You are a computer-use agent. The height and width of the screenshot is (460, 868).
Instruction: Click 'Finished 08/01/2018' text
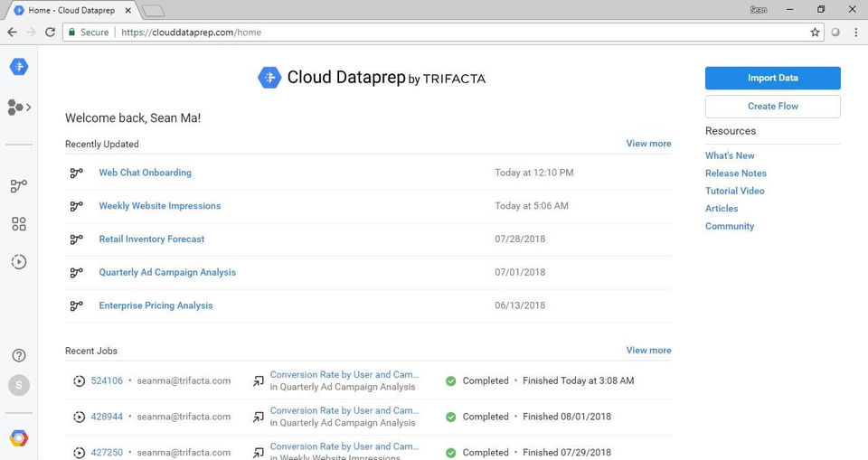pos(567,417)
